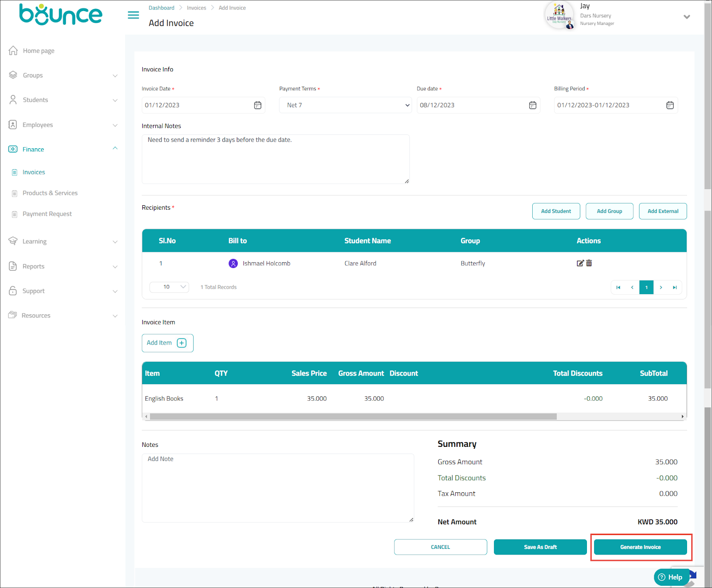Expand the Resources sidebar chevron

pos(115,316)
